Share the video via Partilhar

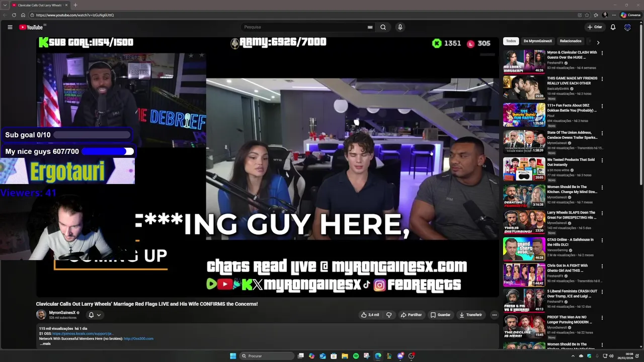pyautogui.click(x=411, y=315)
